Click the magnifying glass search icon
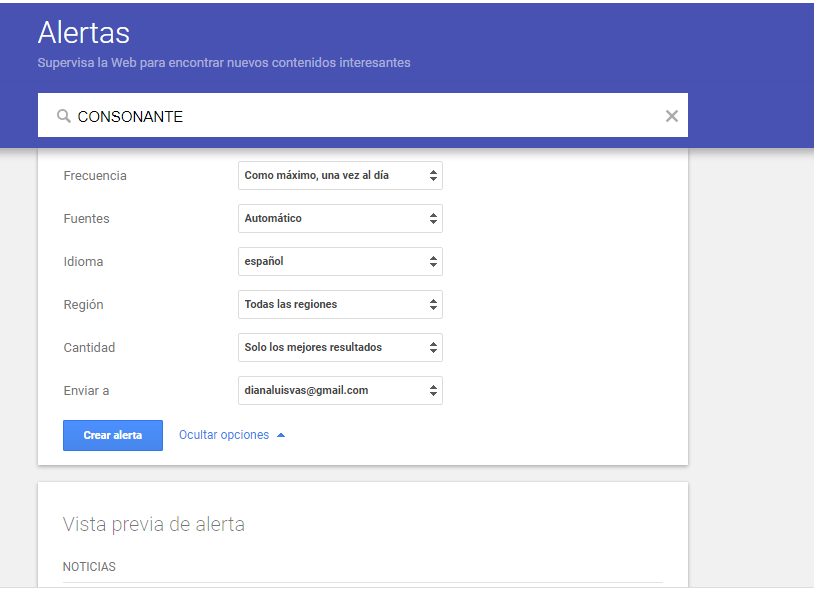Image resolution: width=814 pixels, height=589 pixels. coord(64,117)
